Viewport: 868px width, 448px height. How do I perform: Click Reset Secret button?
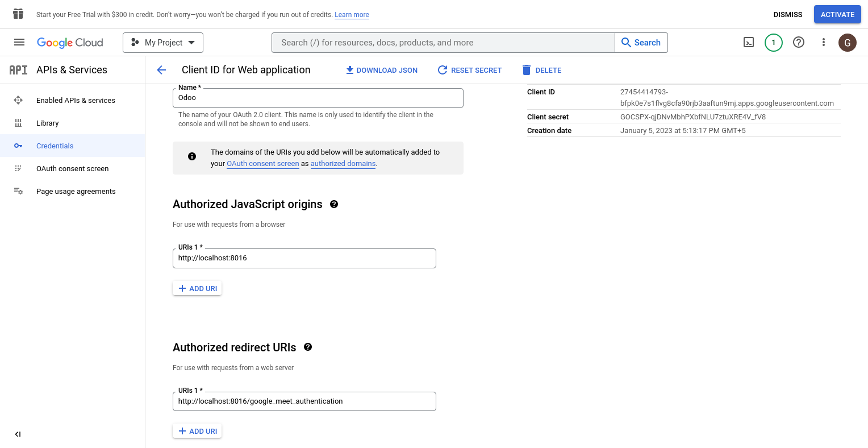tap(470, 70)
